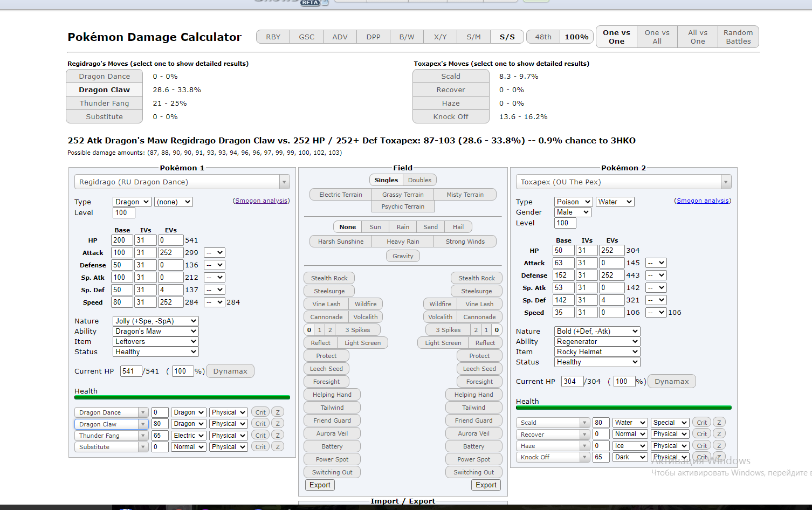The image size is (812, 510).
Task: Click Dragon Claw base power field
Action: tap(160, 424)
